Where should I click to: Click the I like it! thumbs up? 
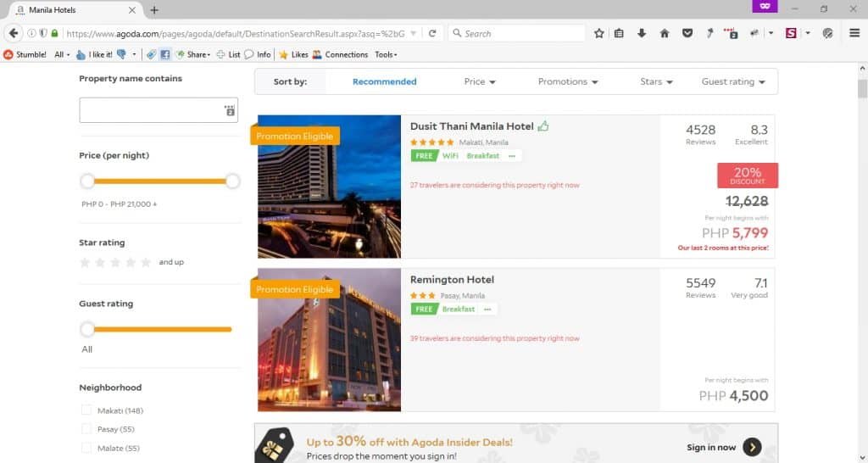[93, 54]
